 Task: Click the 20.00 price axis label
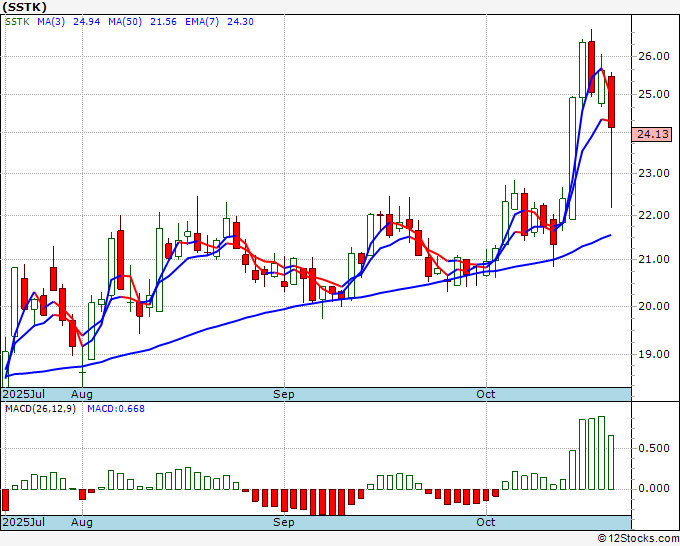[x=654, y=306]
